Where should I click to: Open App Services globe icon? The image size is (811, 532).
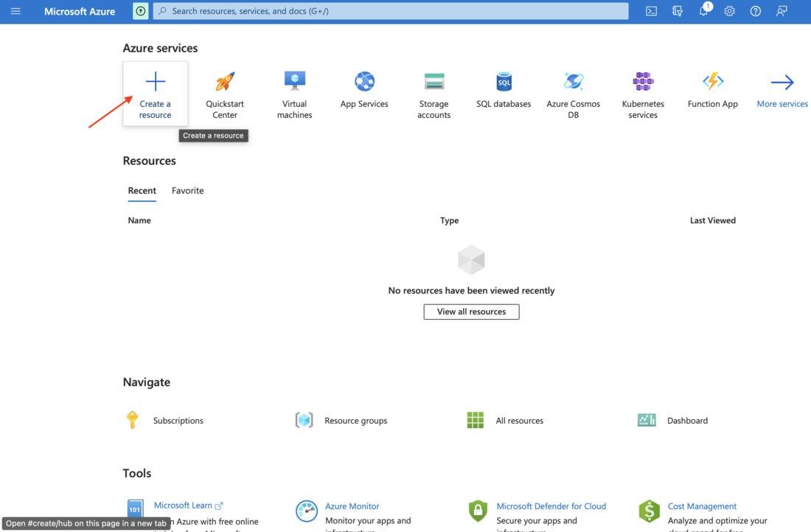[364, 81]
